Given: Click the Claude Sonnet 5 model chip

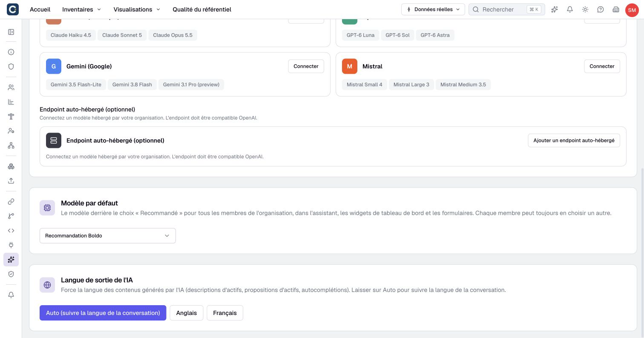Looking at the screenshot, I should point(122,35).
